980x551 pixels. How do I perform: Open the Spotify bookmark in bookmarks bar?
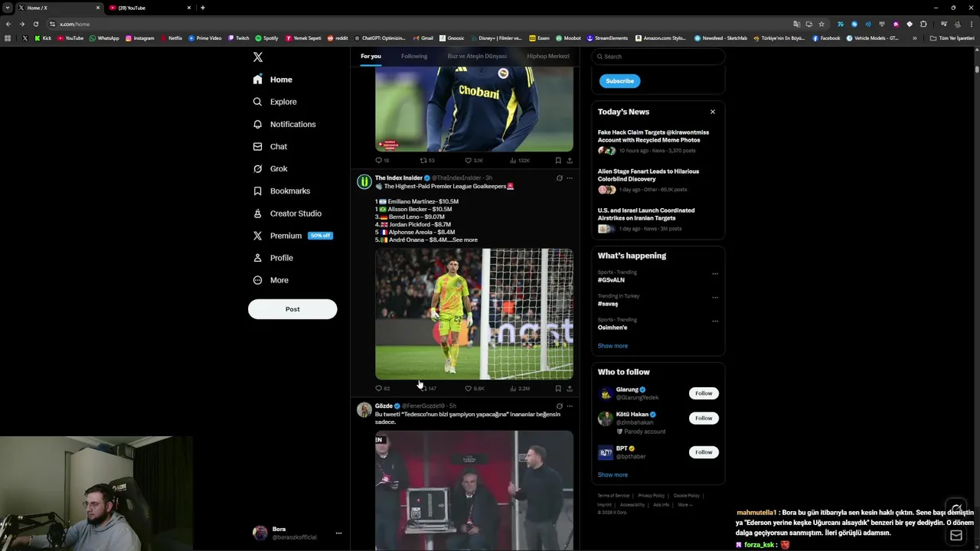tap(267, 38)
